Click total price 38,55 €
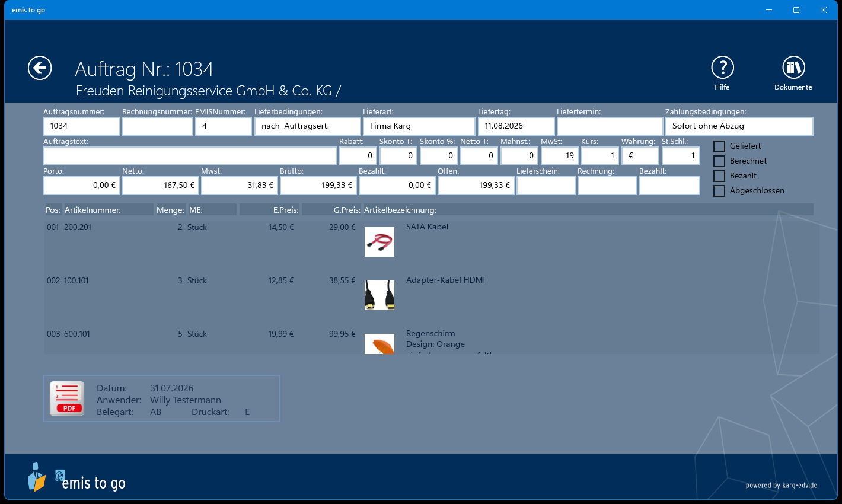This screenshot has height=504, width=842. (x=342, y=280)
